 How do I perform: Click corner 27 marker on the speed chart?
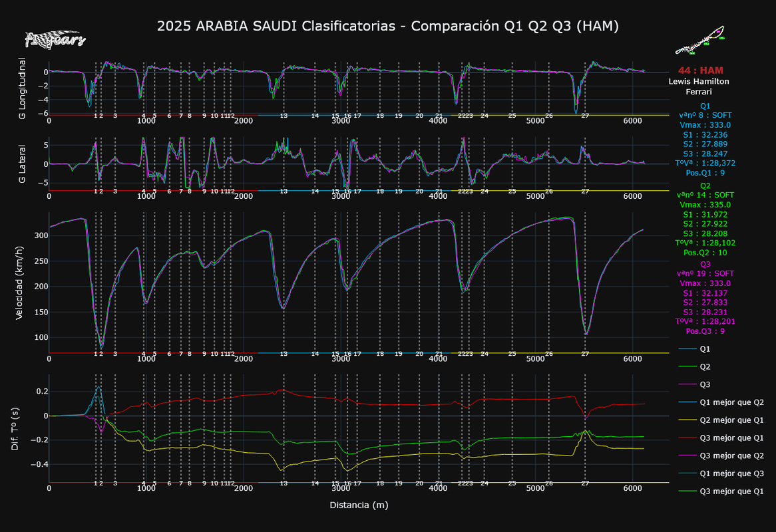point(585,354)
